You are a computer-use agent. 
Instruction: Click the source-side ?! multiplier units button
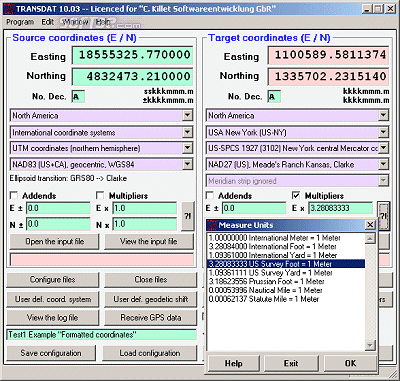[x=188, y=216]
